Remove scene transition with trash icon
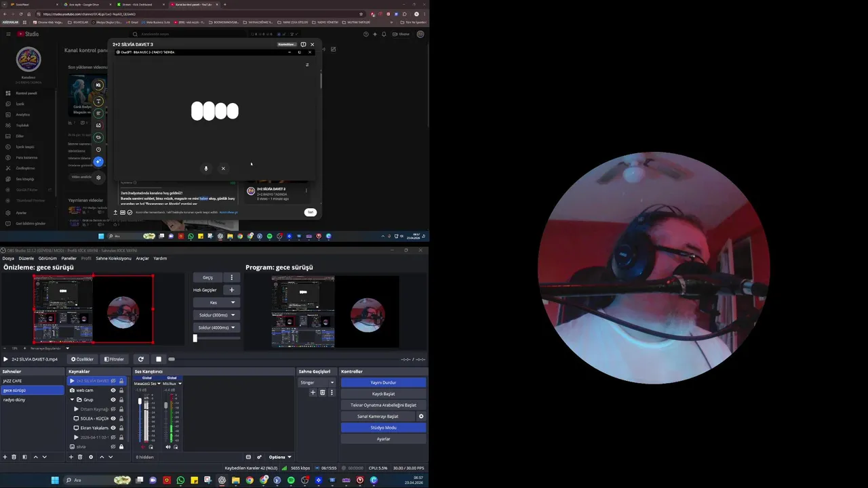 click(x=322, y=392)
